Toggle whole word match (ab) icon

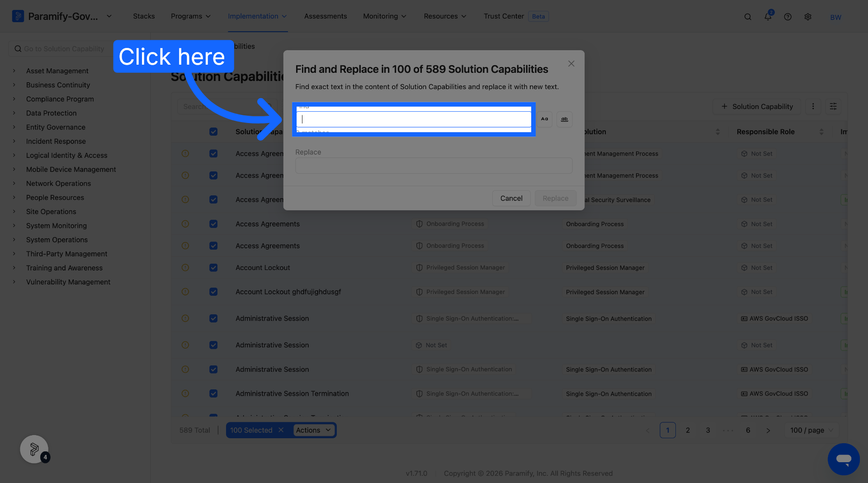point(564,119)
